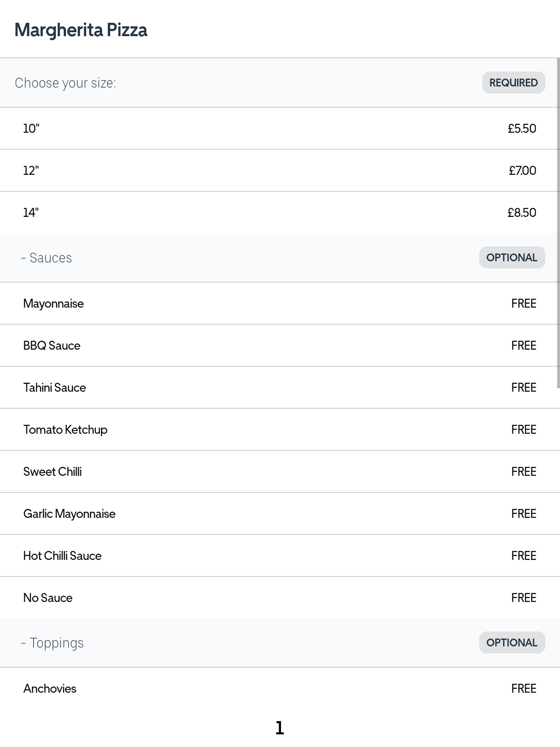560x747 pixels.
Task: Add Tahini Sauce
Action: 280,387
